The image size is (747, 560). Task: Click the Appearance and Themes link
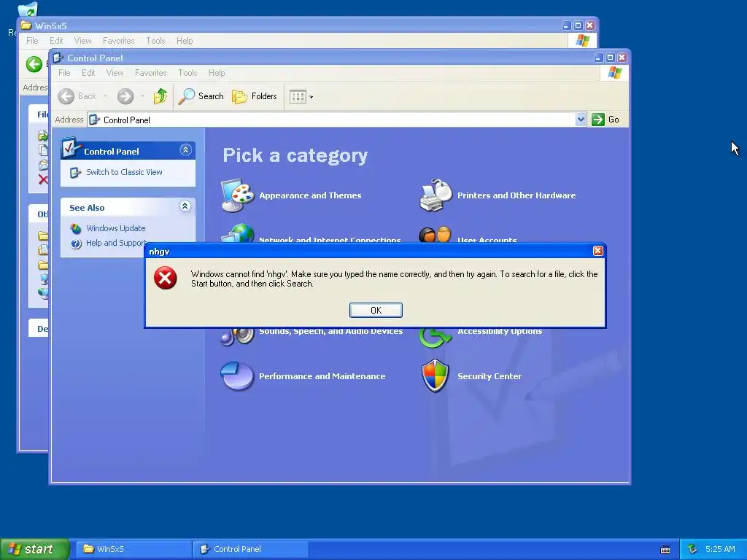(x=310, y=195)
